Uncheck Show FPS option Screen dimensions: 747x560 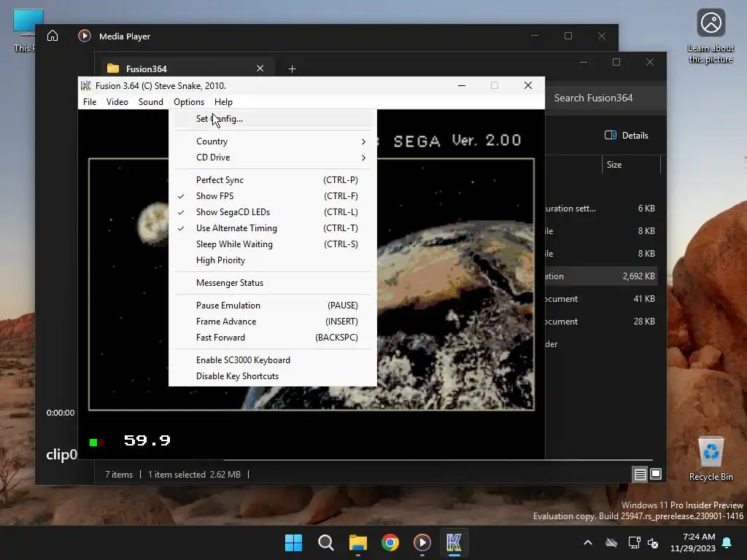coord(273,196)
